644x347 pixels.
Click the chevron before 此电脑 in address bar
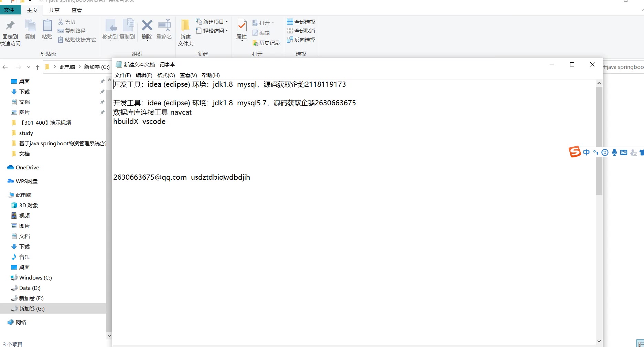55,67
